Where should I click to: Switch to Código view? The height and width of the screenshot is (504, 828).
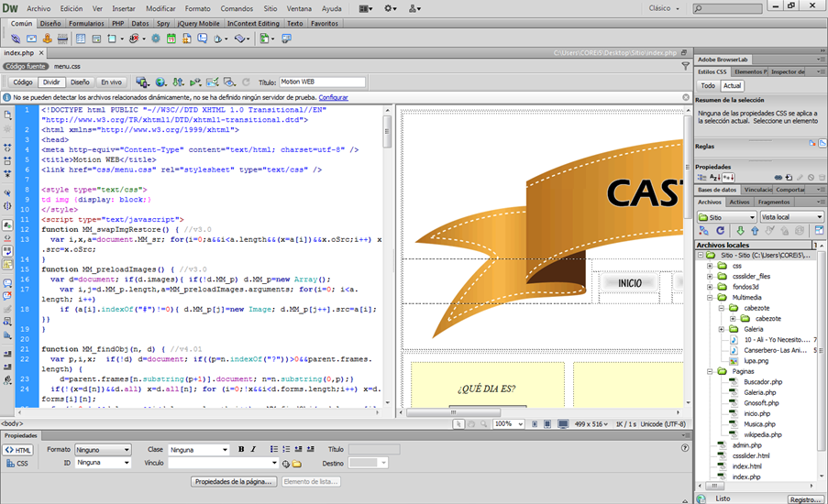click(22, 82)
